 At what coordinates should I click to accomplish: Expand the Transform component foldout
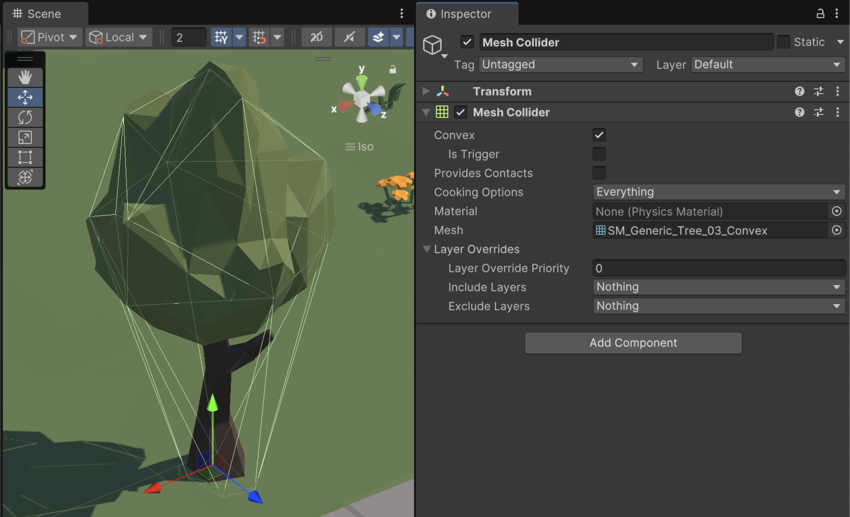click(426, 92)
